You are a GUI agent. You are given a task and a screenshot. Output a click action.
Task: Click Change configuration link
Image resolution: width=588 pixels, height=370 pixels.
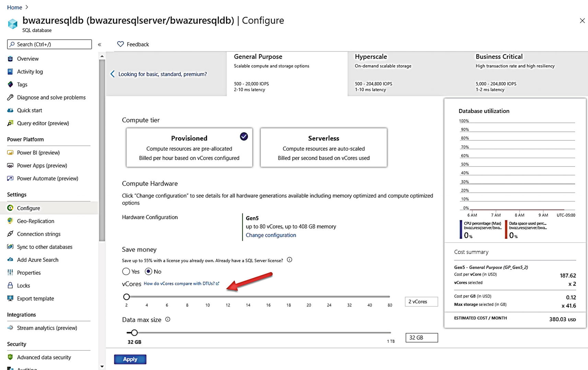tap(271, 235)
